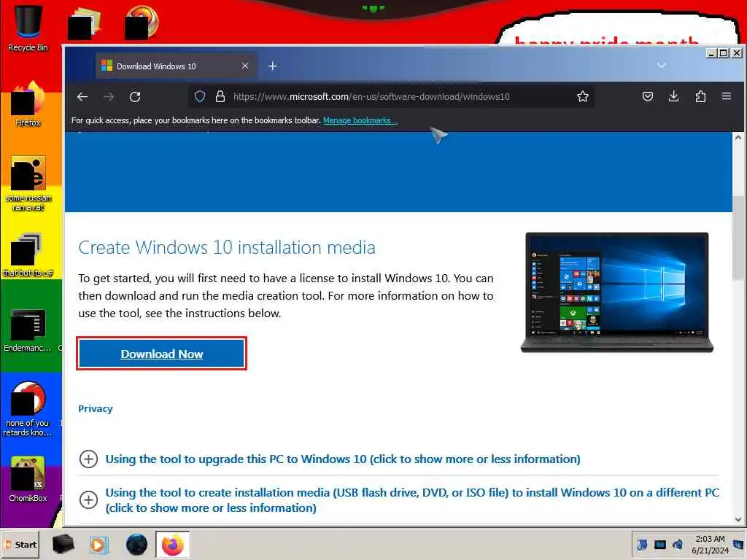Save page to Pocket icon
Viewport: 747px width, 560px height.
tap(648, 97)
